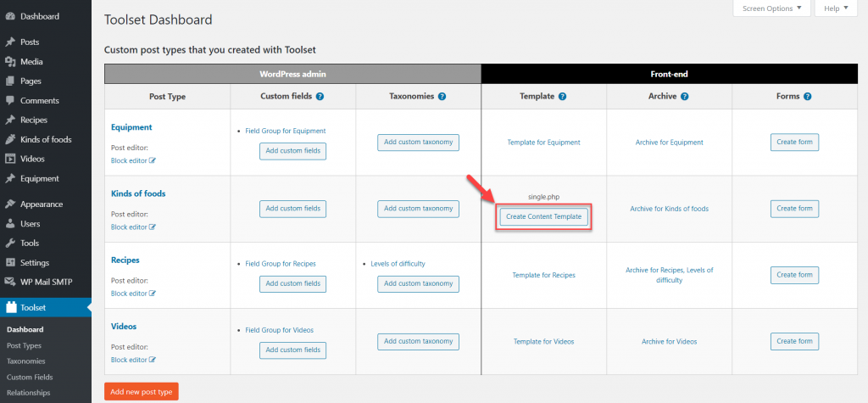Click the Toolset icon in sidebar
This screenshot has width=868, height=403.
pyautogui.click(x=11, y=308)
